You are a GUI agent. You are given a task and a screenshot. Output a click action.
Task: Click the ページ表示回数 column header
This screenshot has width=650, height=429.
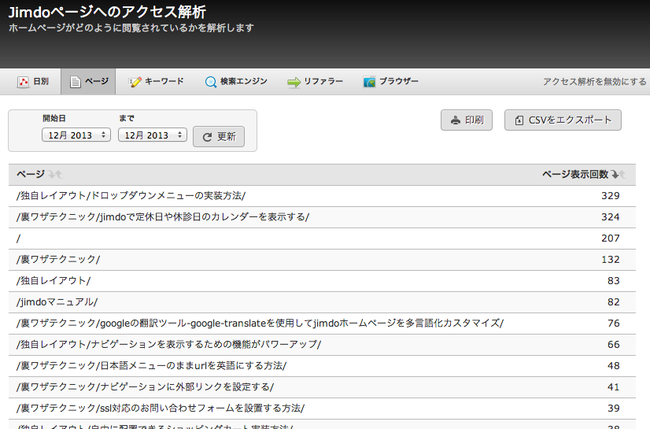click(575, 175)
